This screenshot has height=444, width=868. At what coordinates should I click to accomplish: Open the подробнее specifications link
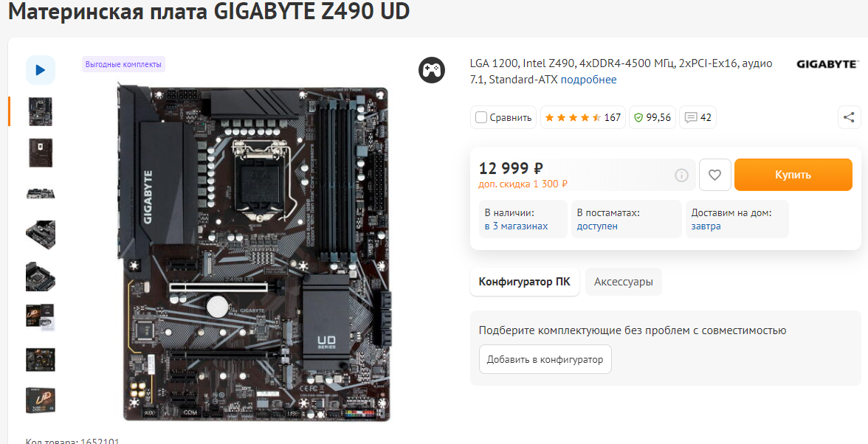(x=588, y=80)
